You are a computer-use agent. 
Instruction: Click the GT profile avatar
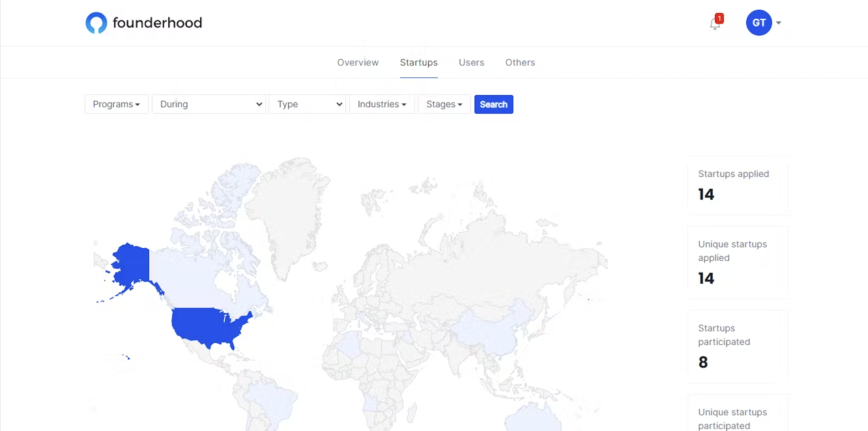(x=759, y=23)
